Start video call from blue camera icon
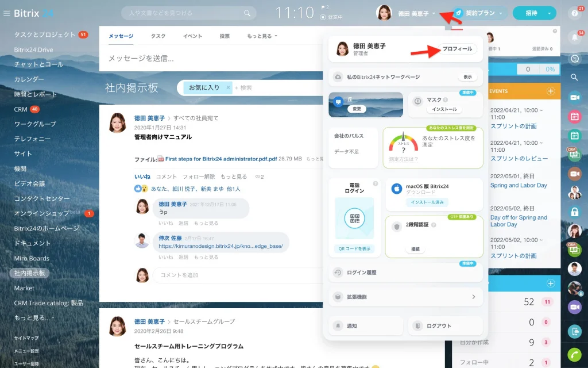The image size is (588, 368). [x=574, y=98]
